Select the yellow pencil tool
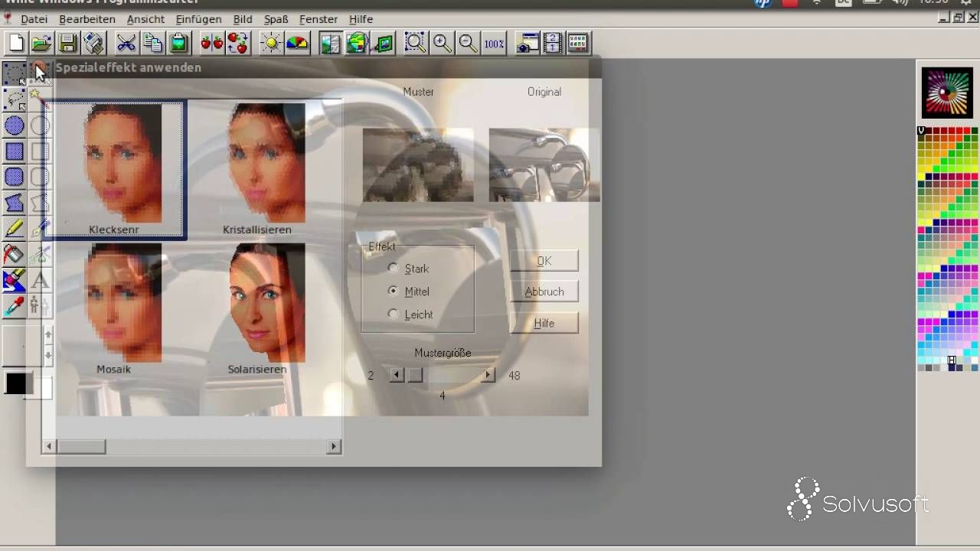980x551 pixels. tap(15, 228)
